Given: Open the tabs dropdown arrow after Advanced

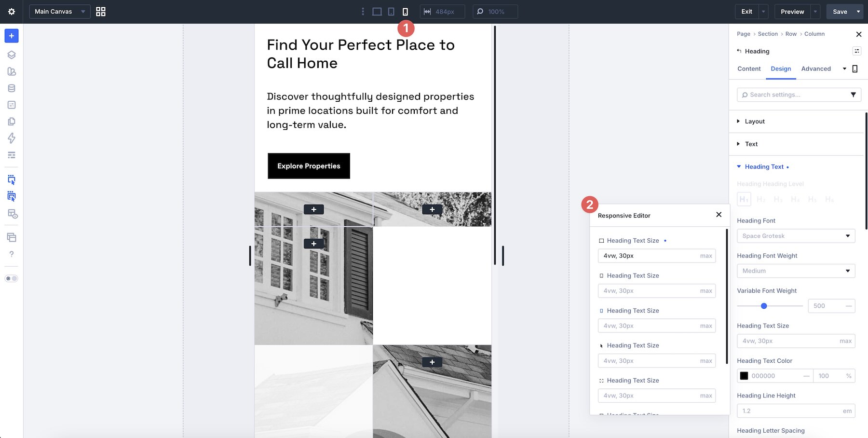Looking at the screenshot, I should coord(844,69).
